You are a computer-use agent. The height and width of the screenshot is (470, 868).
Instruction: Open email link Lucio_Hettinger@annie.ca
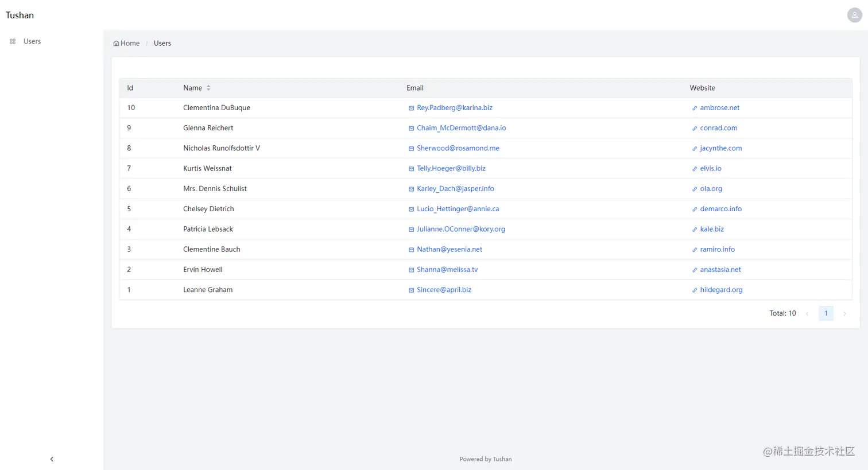[x=458, y=208]
